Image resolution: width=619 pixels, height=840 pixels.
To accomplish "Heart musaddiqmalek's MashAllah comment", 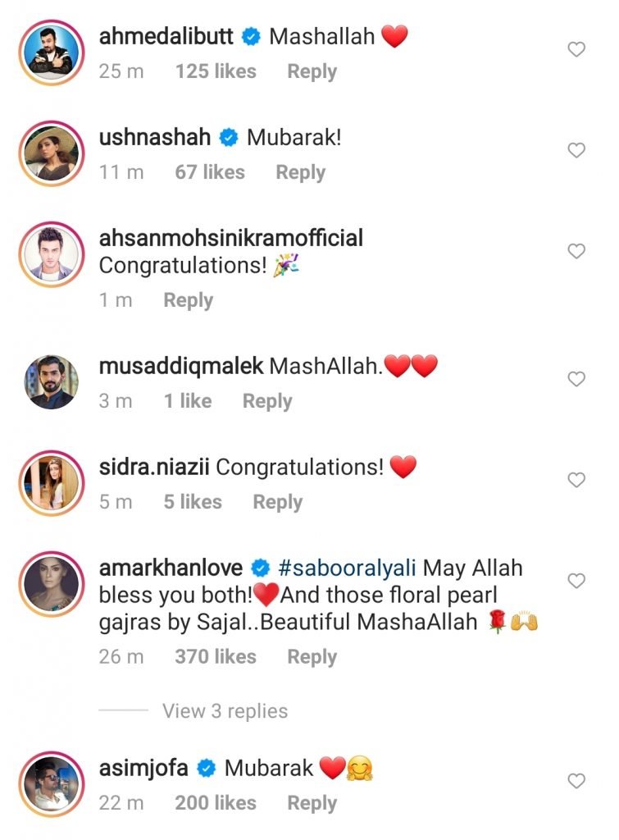I will tap(576, 379).
